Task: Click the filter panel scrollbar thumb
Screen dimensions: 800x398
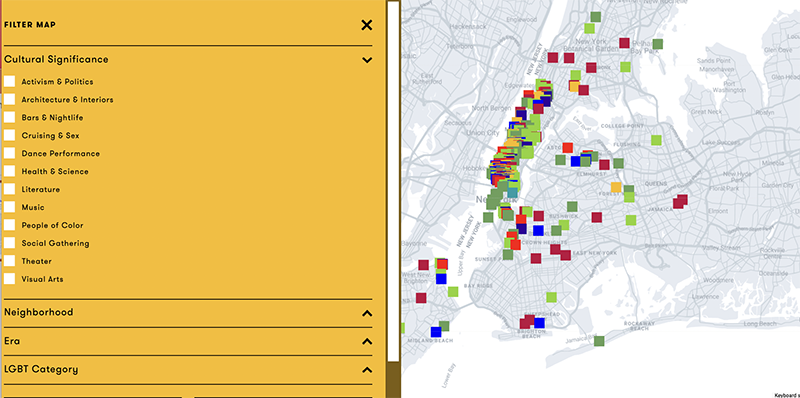Action: [393, 182]
